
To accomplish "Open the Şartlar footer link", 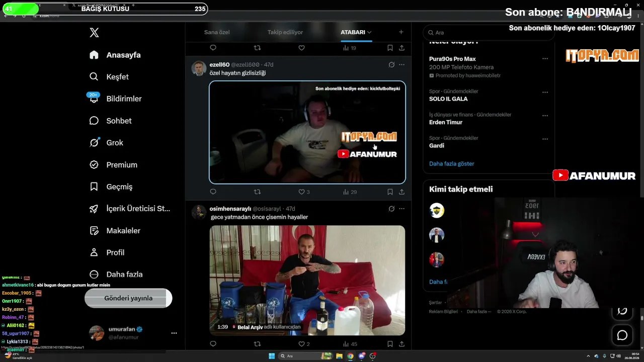I will click(435, 303).
